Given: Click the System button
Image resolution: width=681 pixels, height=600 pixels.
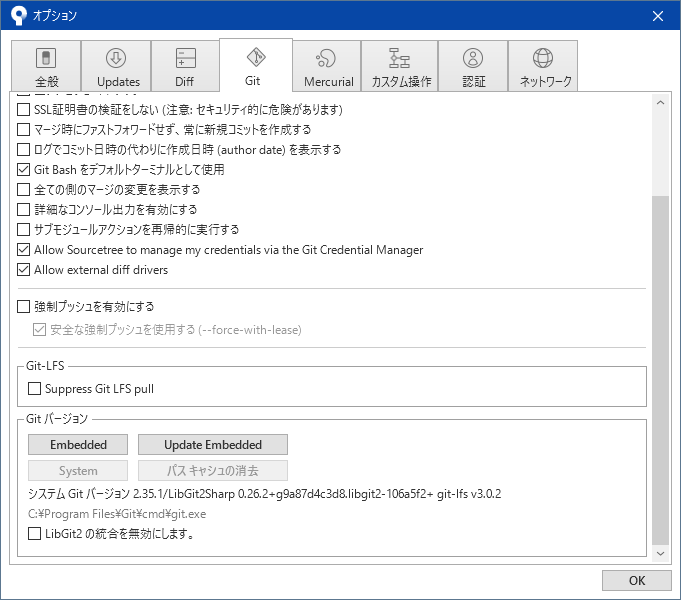Looking at the screenshot, I should [78, 471].
